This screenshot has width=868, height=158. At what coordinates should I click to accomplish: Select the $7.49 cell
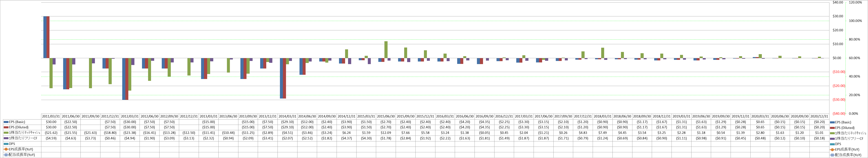(603, 133)
